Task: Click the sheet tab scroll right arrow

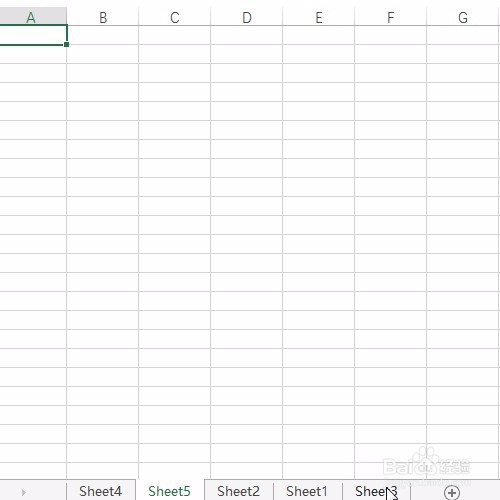Action: click(x=23, y=492)
